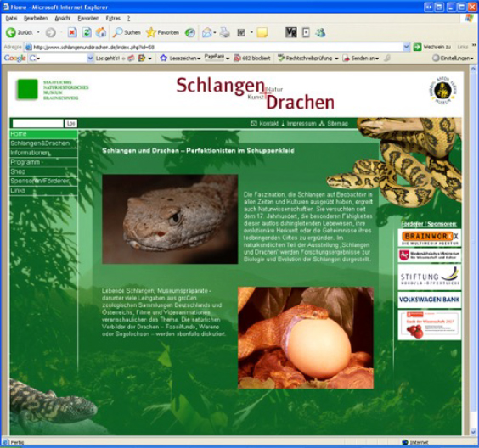Refresh the page with green arrows icon

87,32
